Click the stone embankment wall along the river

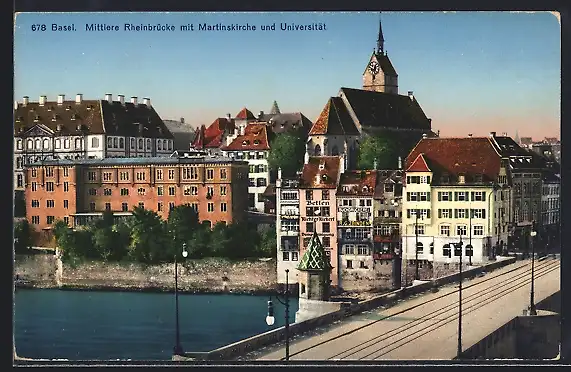[x=146, y=272]
